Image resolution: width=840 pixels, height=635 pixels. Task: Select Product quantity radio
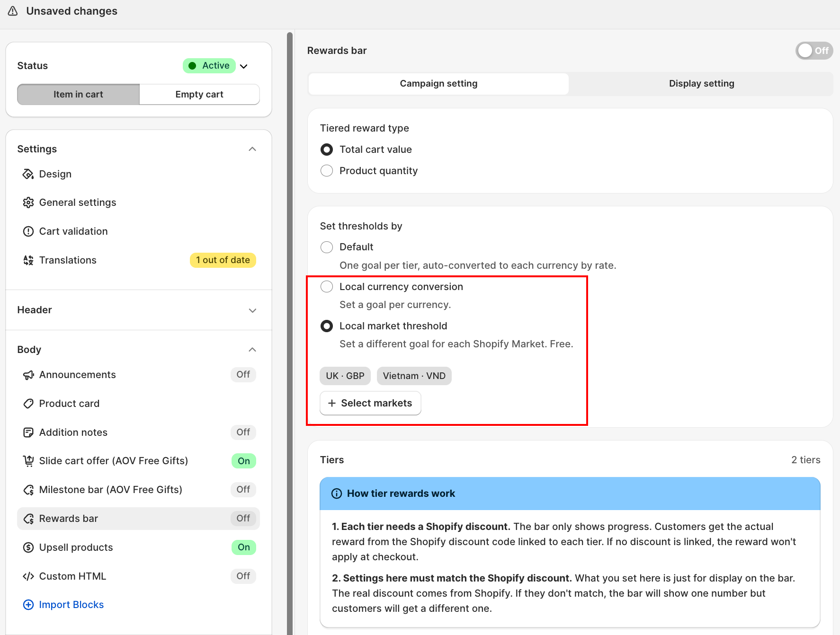[327, 171]
